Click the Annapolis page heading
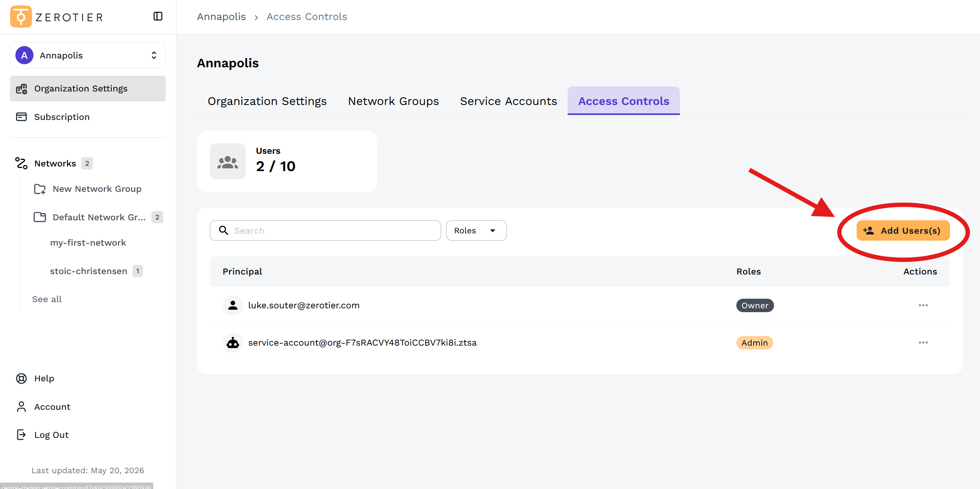The width and height of the screenshot is (980, 489). tap(228, 63)
